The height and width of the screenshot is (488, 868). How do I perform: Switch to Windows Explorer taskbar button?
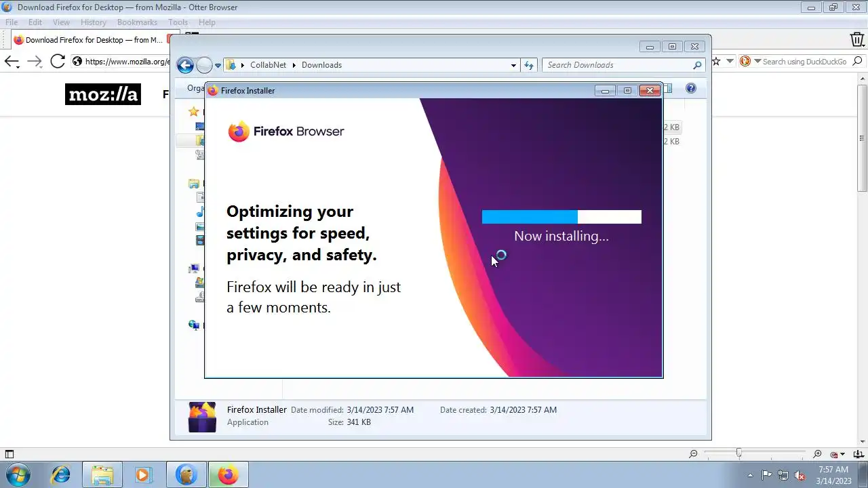[x=102, y=474]
